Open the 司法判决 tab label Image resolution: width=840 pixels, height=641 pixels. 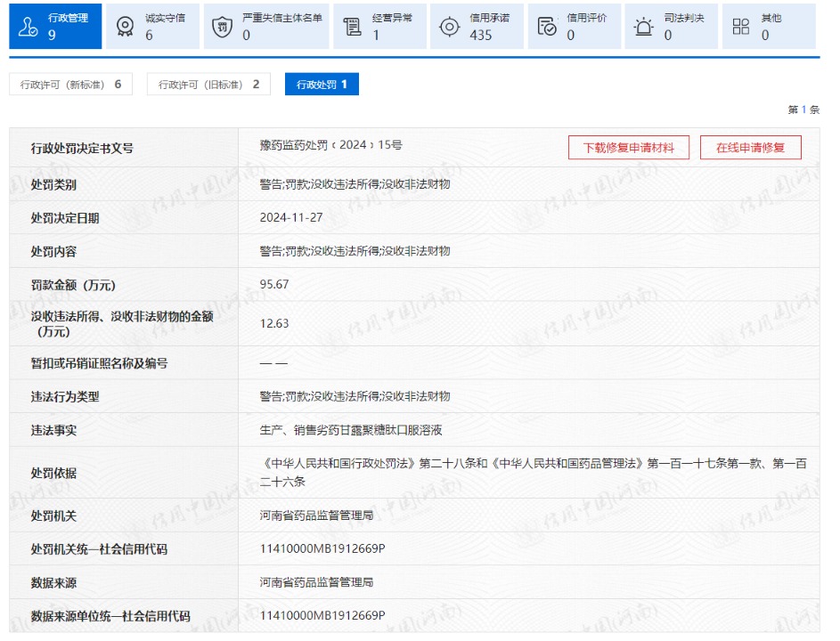pos(684,18)
